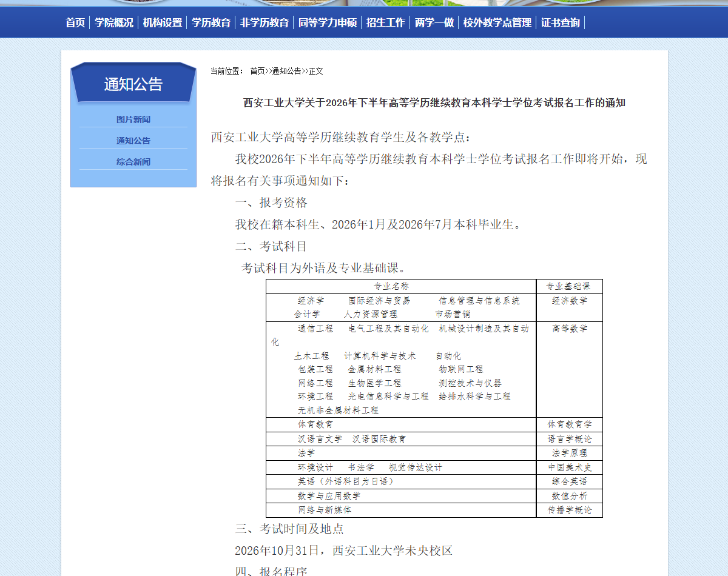The width and height of the screenshot is (728, 576).
Task: Click the 专业基础课 table header
Action: click(568, 286)
